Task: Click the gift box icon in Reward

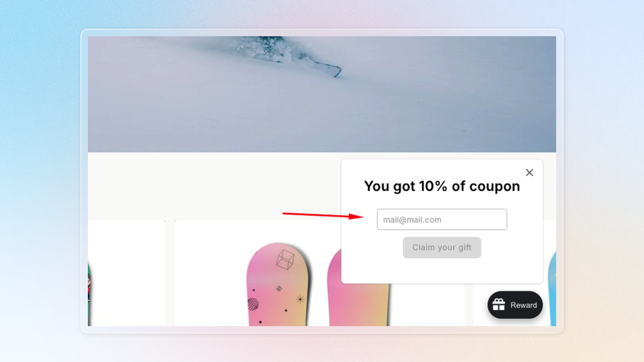Action: click(498, 305)
